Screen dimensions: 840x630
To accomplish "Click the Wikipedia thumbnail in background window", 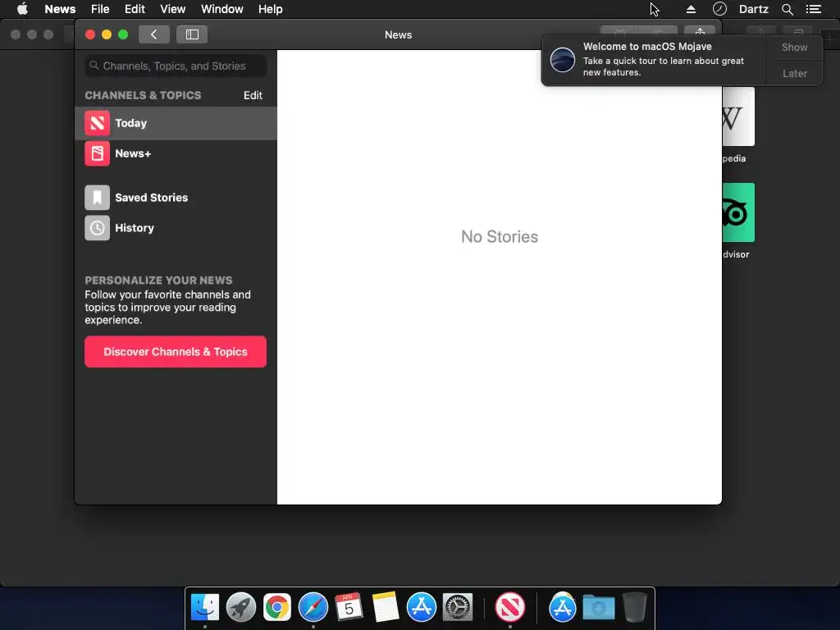I will coord(738,116).
